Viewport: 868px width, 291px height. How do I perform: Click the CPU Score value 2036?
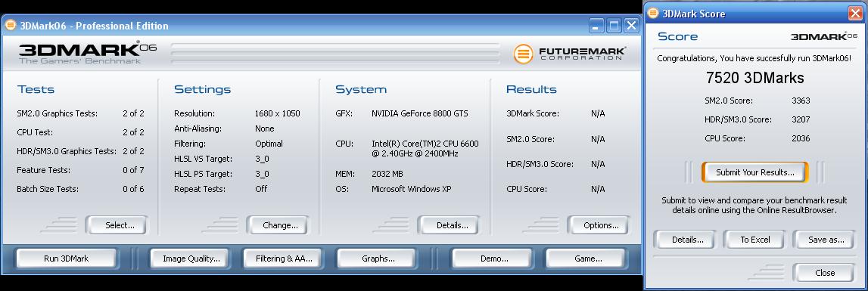coord(801,138)
